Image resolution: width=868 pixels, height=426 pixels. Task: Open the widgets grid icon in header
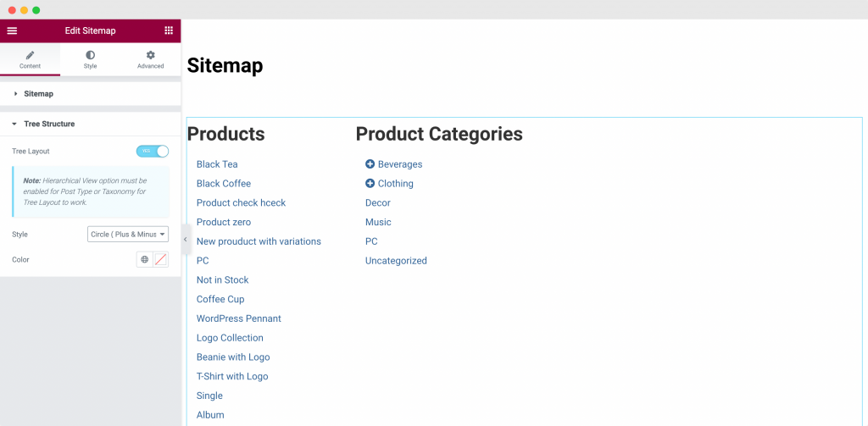tap(169, 30)
